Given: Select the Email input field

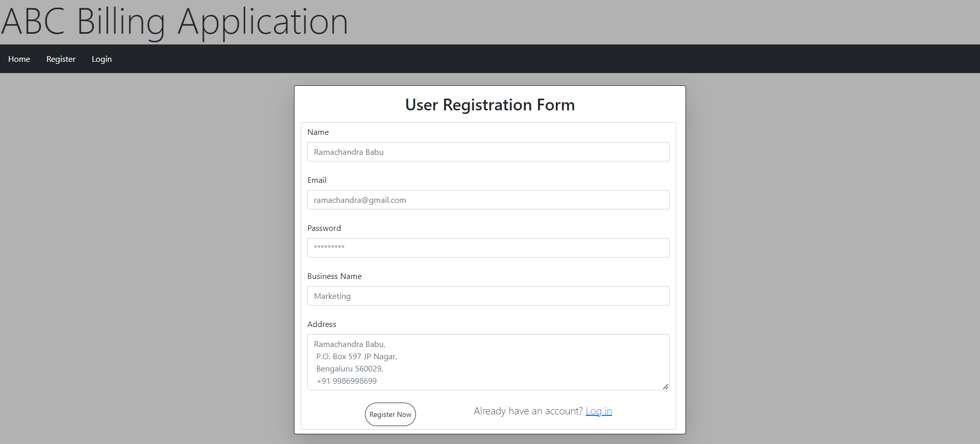Looking at the screenshot, I should coord(488,200).
